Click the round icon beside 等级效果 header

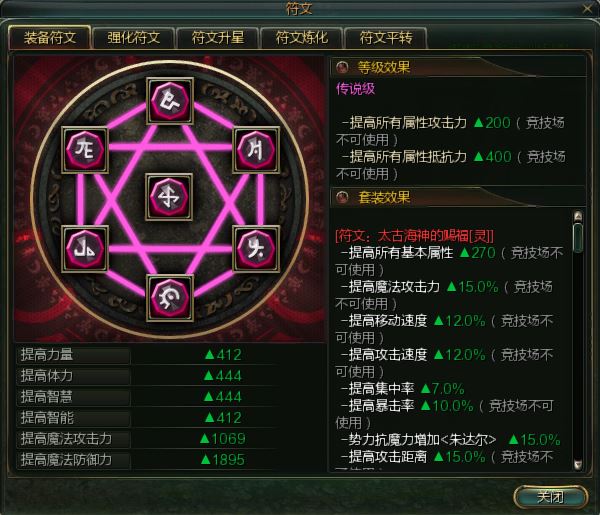point(342,67)
